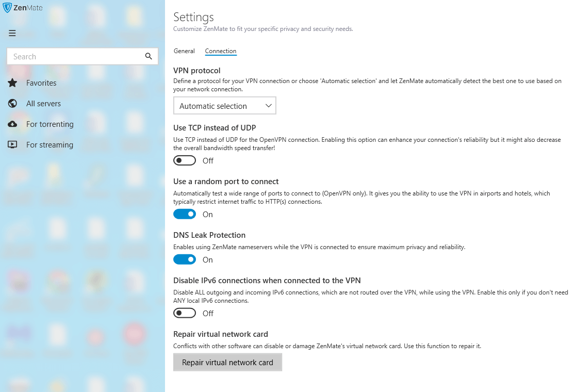Viewport: 576px width, 392px height.
Task: Open the VPN protocol Automatic selection dropdown
Action: (224, 105)
